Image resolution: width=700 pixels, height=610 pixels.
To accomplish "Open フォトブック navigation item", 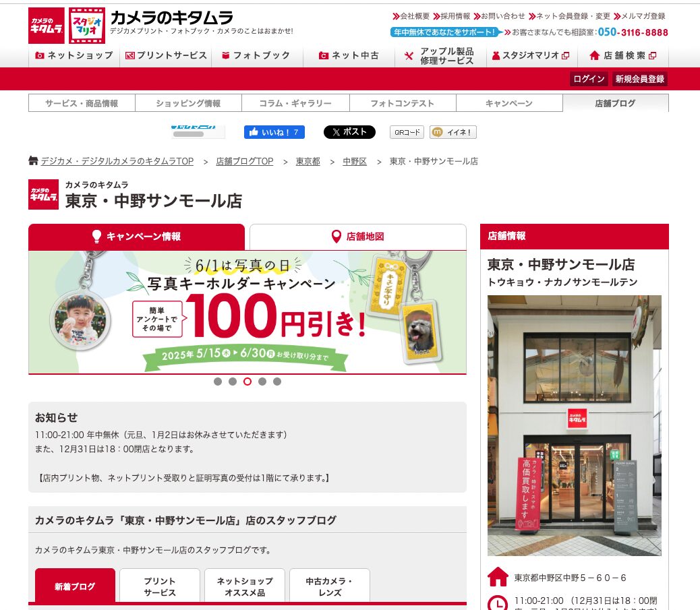I will [x=258, y=55].
